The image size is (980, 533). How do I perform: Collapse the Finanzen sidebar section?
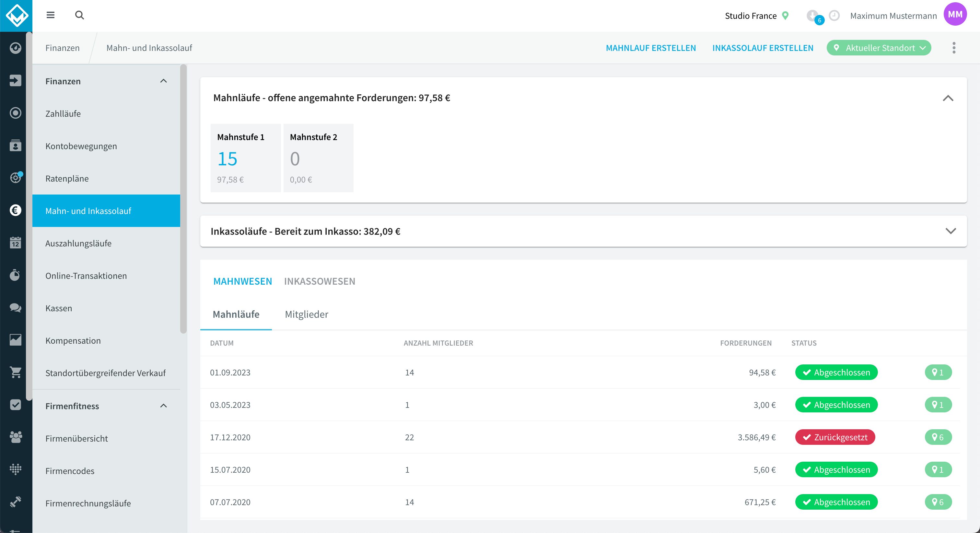click(164, 81)
